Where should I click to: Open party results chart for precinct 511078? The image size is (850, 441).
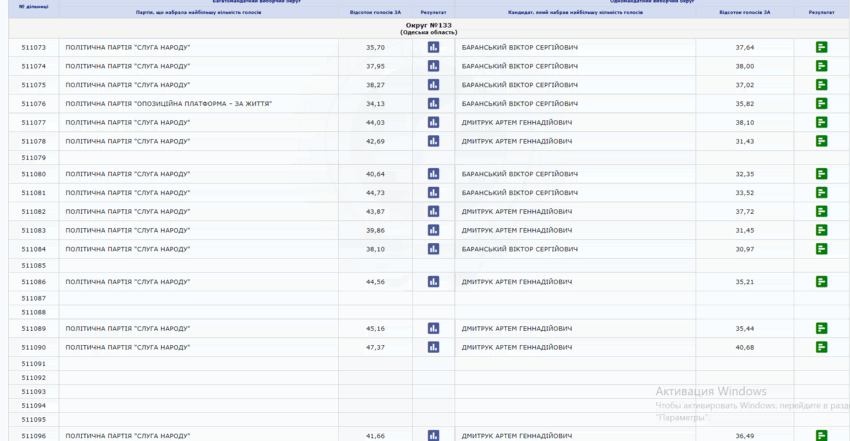tap(433, 141)
